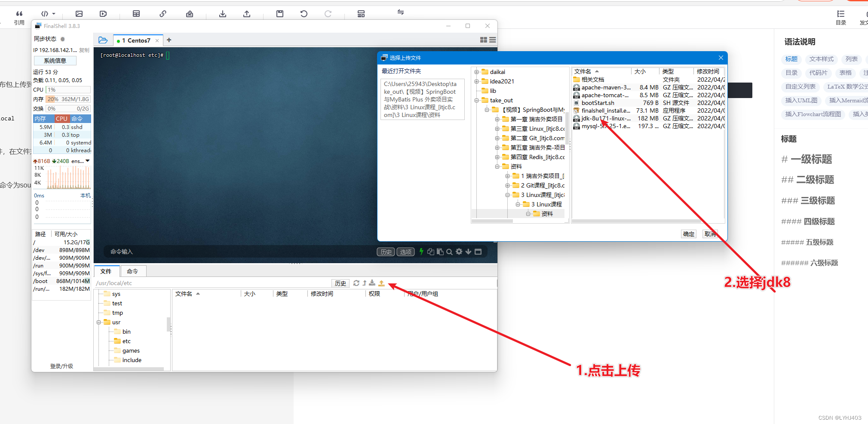Expand the daikai folder in upload dialog

tap(476, 72)
